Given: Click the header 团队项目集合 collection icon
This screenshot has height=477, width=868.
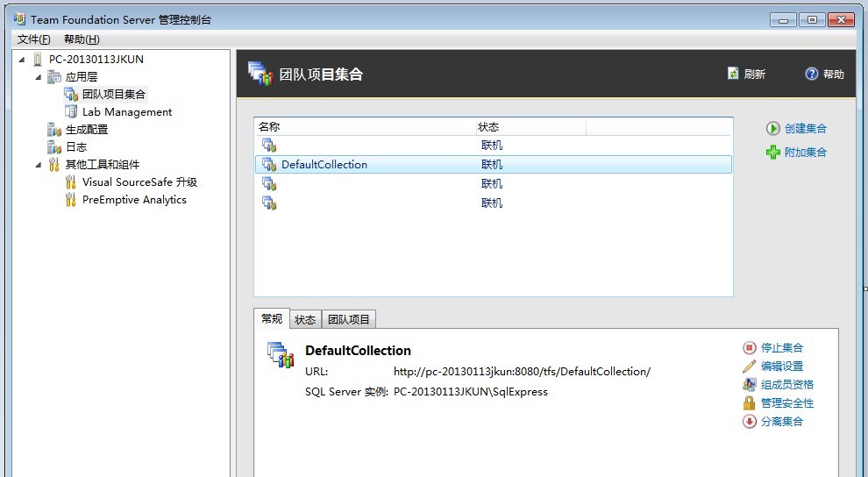Looking at the screenshot, I should click(260, 74).
